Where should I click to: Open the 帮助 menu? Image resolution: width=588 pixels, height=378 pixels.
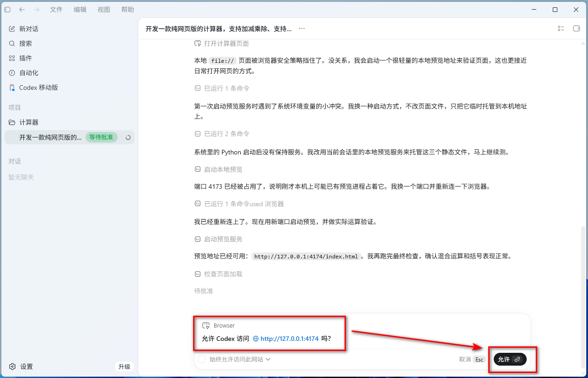pos(128,10)
